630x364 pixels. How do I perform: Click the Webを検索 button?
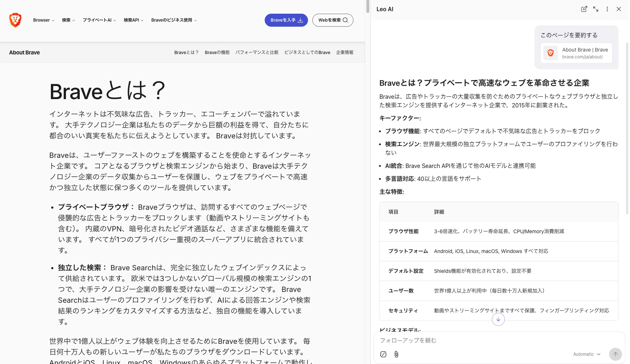[333, 20]
